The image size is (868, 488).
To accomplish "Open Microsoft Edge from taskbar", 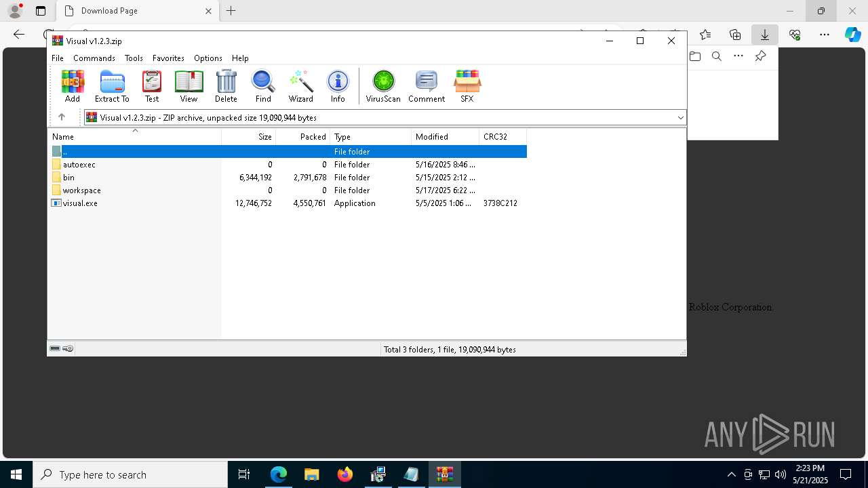I will (x=278, y=474).
